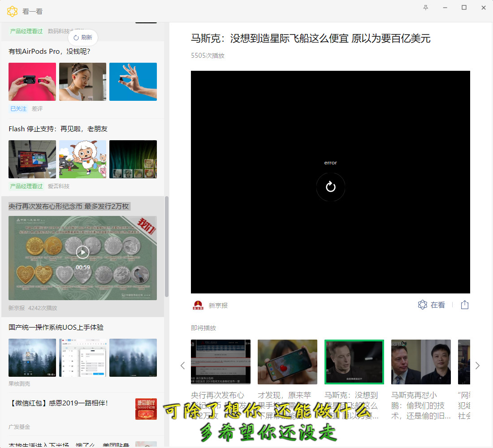Play the 央行再次发布心形纪念币 feed video

(83, 252)
